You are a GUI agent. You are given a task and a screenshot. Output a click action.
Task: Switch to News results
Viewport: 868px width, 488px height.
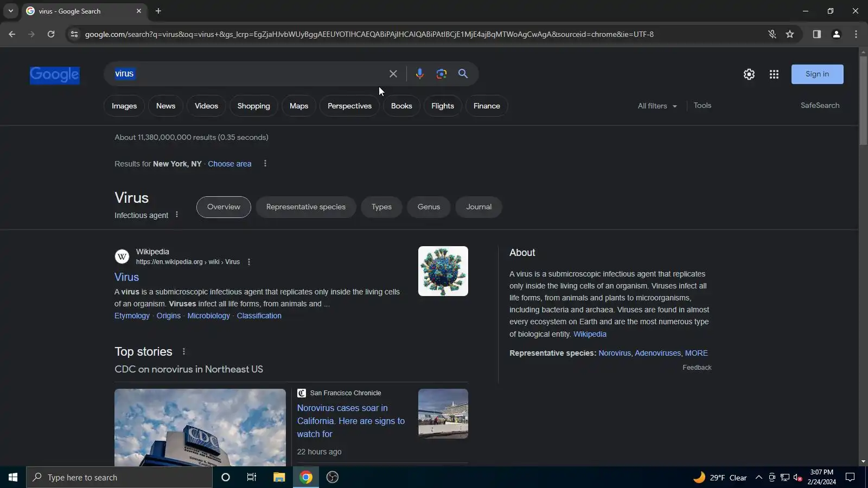[165, 106]
